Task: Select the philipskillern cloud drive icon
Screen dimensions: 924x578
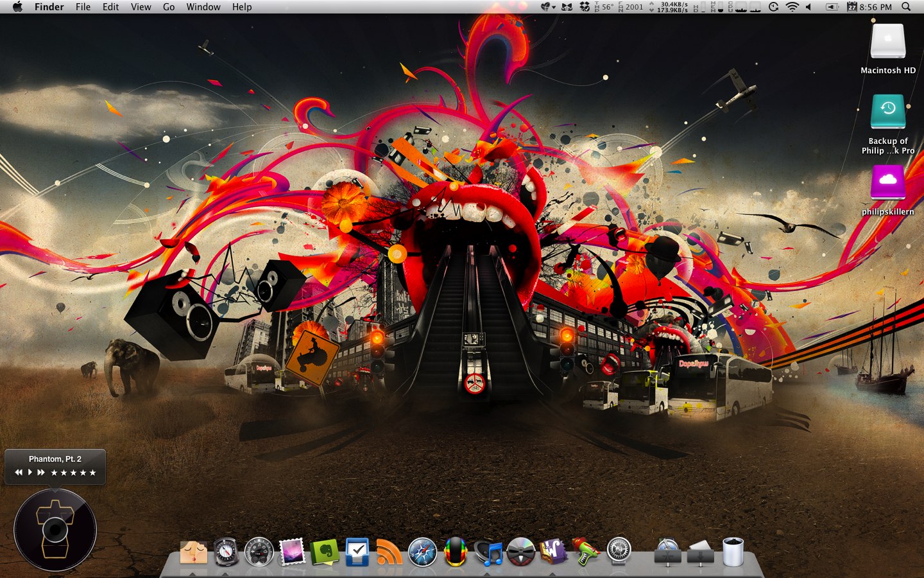Action: tap(888, 182)
